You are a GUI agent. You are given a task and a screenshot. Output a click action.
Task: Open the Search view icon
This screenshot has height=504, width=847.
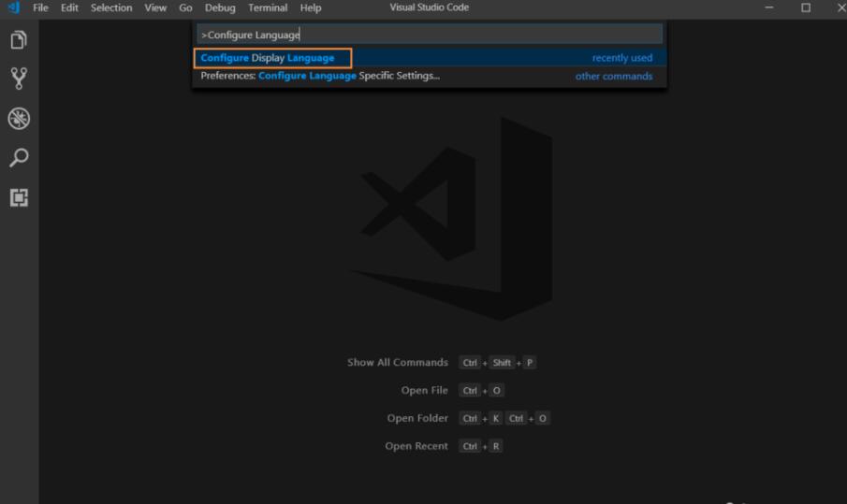click(19, 157)
